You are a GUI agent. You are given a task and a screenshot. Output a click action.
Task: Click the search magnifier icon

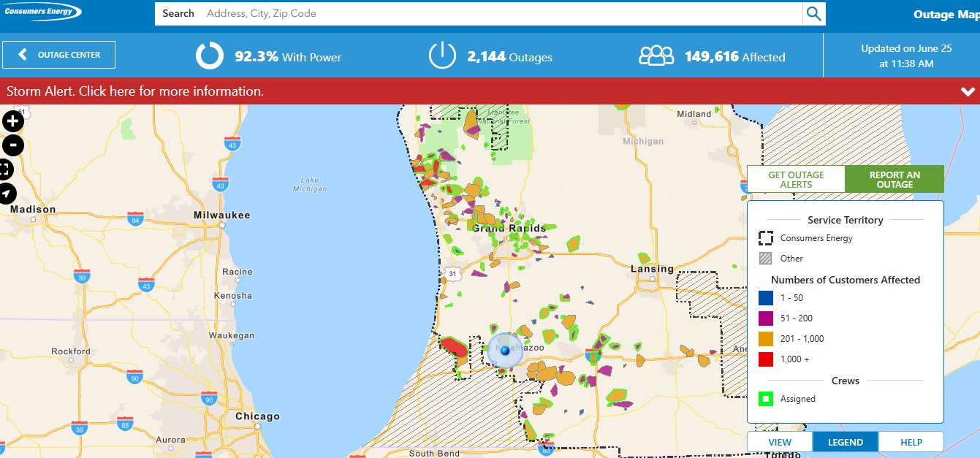click(813, 13)
